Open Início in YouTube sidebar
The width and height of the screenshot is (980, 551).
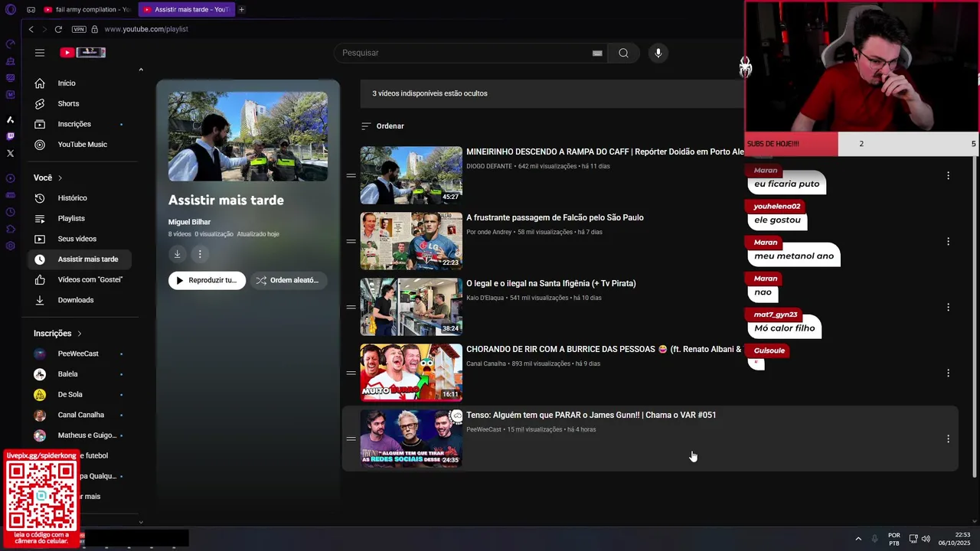(80, 83)
